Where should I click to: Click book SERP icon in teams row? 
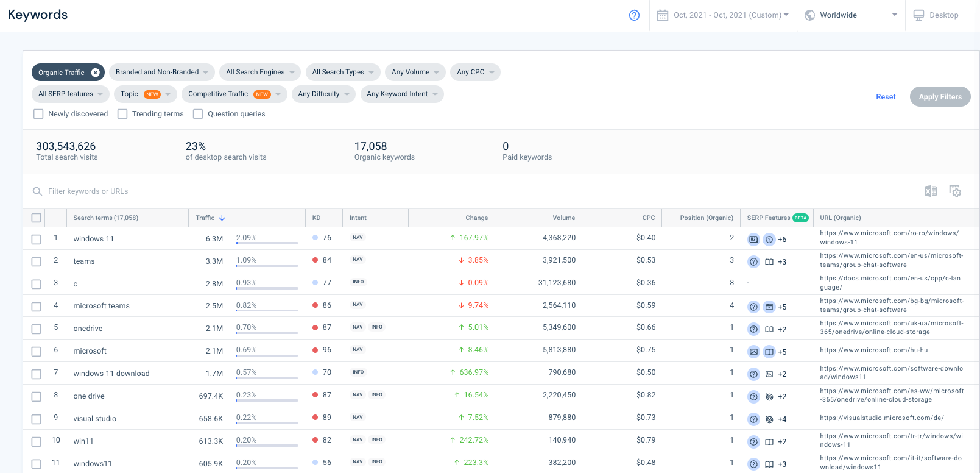tap(769, 262)
